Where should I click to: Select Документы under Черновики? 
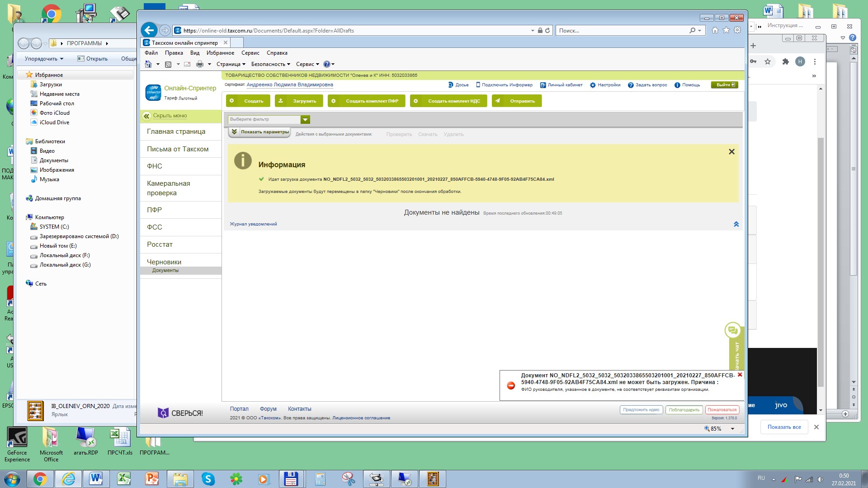tap(165, 271)
